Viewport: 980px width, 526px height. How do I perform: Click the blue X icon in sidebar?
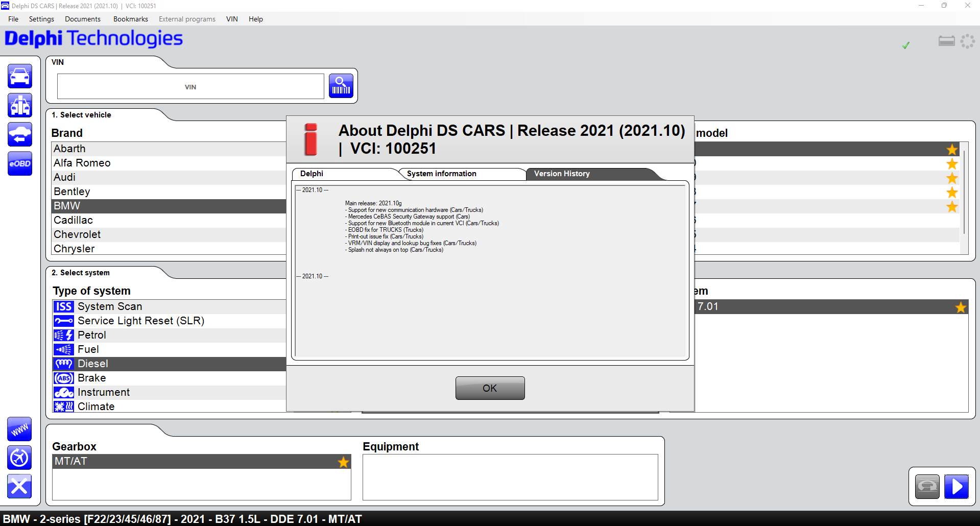coord(19,486)
